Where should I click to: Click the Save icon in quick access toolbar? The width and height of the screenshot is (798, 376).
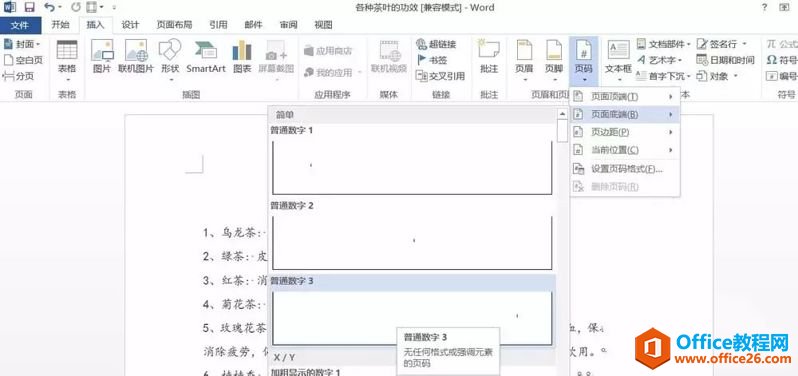[x=30, y=7]
